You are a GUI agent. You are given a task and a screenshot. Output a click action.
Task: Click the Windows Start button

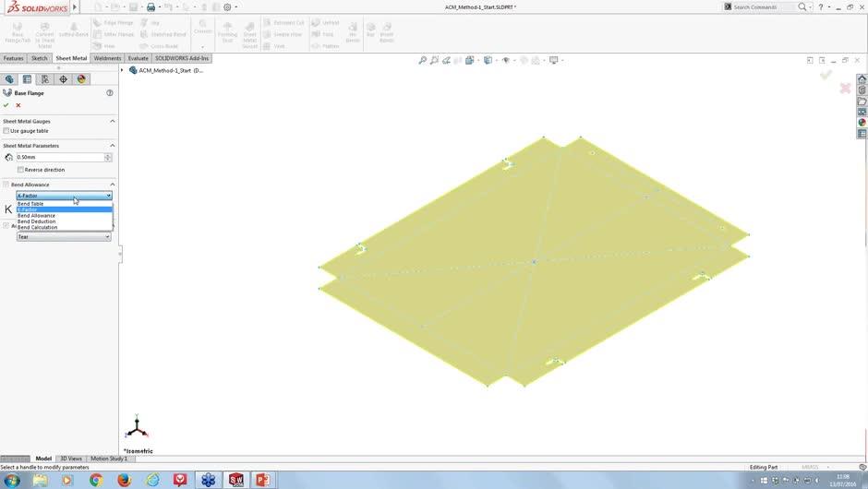pyautogui.click(x=12, y=480)
